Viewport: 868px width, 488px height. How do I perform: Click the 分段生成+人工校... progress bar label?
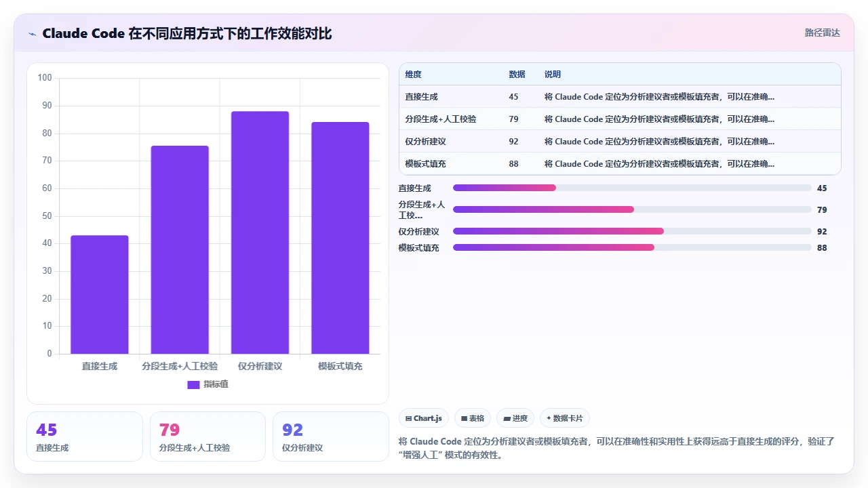pyautogui.click(x=422, y=210)
